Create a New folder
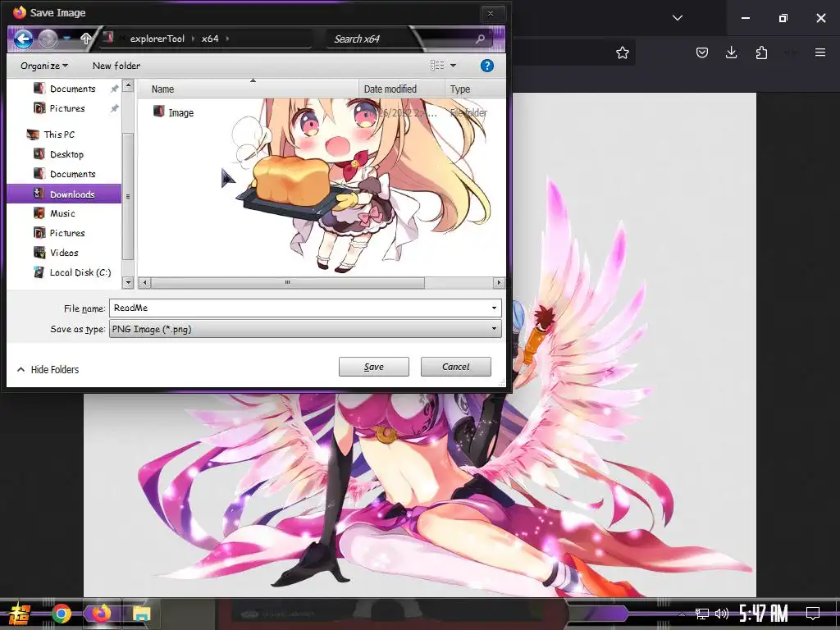The width and height of the screenshot is (840, 630). (116, 66)
